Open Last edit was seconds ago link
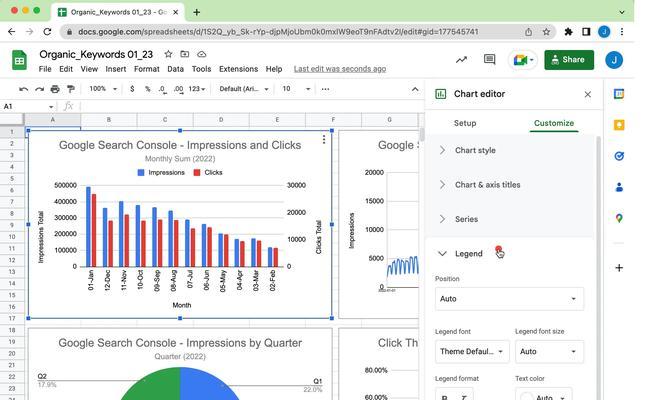667x400 pixels. 340,69
